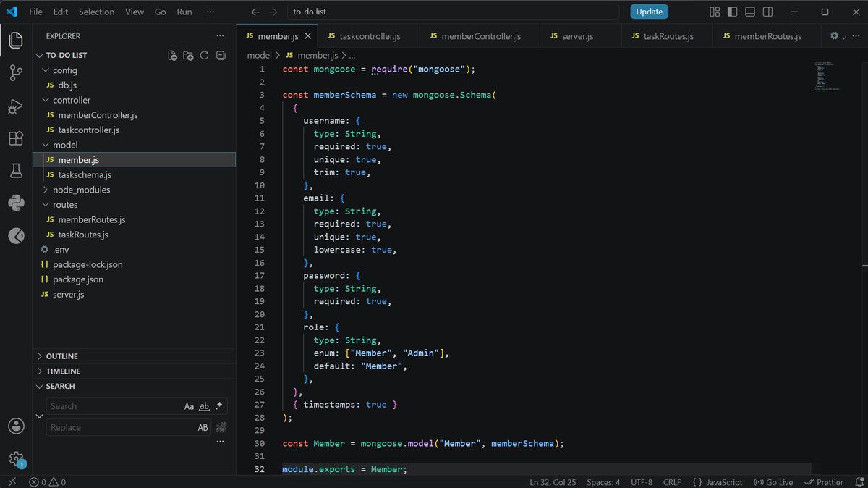Screen dimensions: 868x488
Task: Go back with the navigation arrow
Action: click(x=255, y=12)
